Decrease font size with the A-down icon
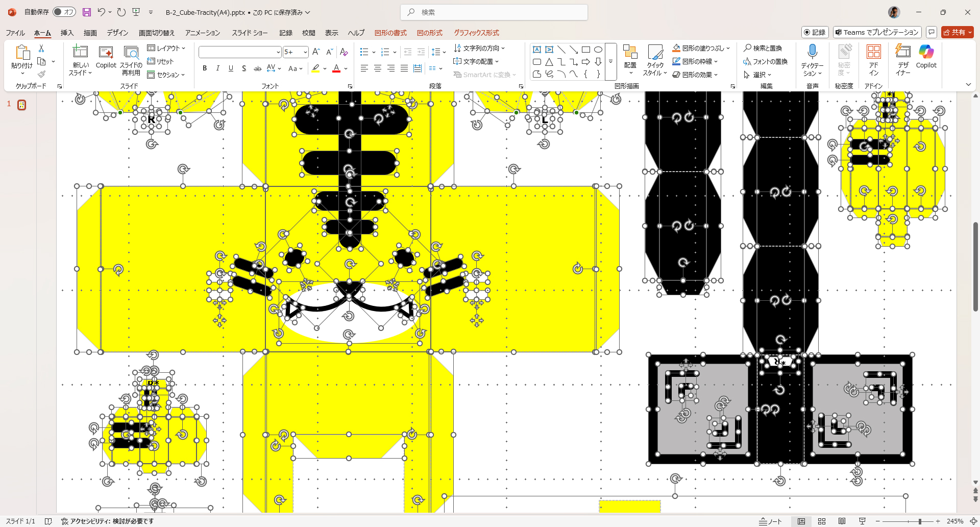 [330, 52]
